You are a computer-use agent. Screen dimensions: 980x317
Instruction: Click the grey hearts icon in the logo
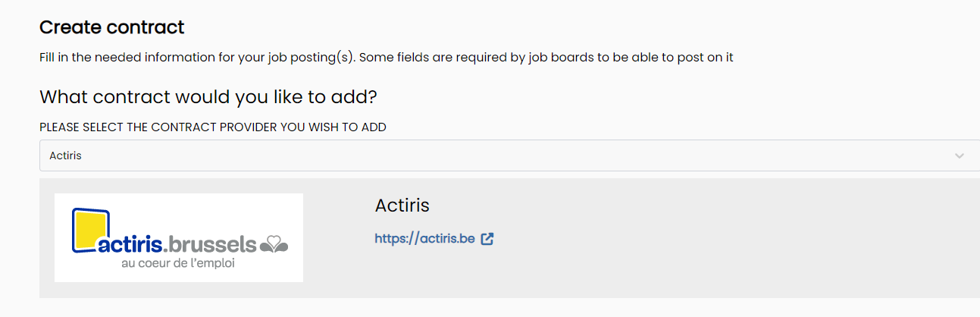(274, 244)
